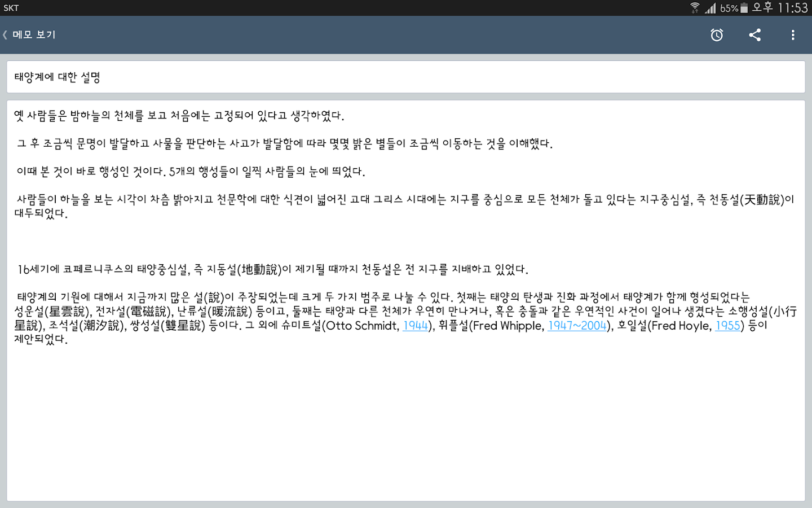Open the 1944 Schmidt hypothesis link
The height and width of the screenshot is (508, 812).
click(x=414, y=326)
